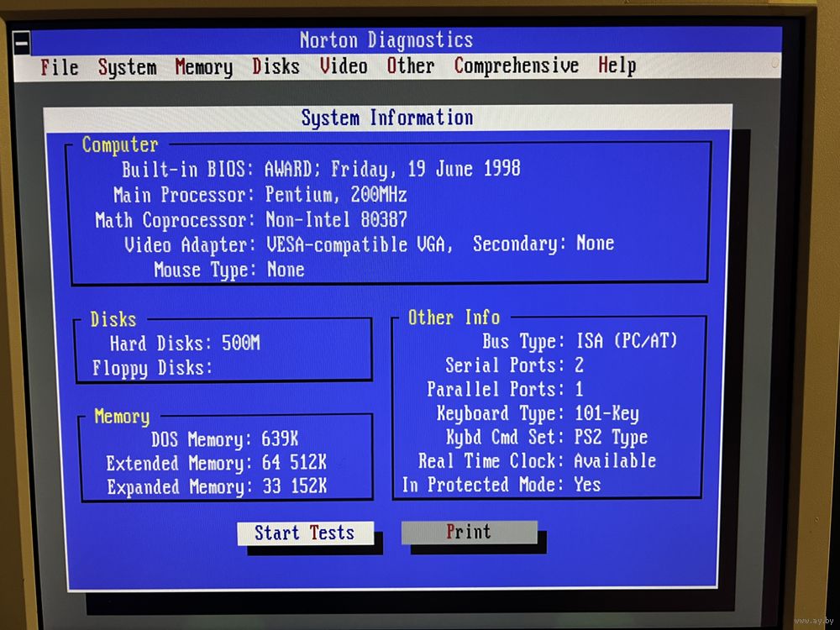Click the Parallel Ports value 1
The width and height of the screenshot is (840, 630).
click(x=579, y=390)
